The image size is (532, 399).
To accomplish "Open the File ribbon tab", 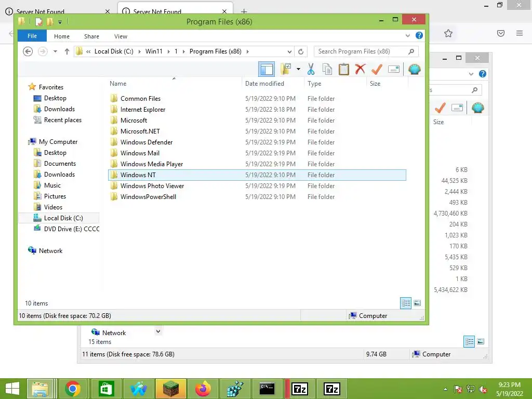I will (32, 36).
